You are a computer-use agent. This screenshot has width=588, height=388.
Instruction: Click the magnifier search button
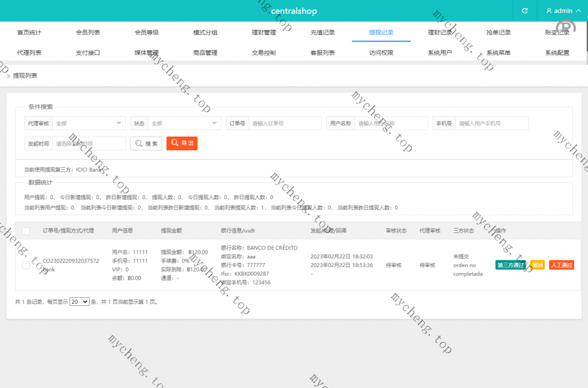click(146, 143)
